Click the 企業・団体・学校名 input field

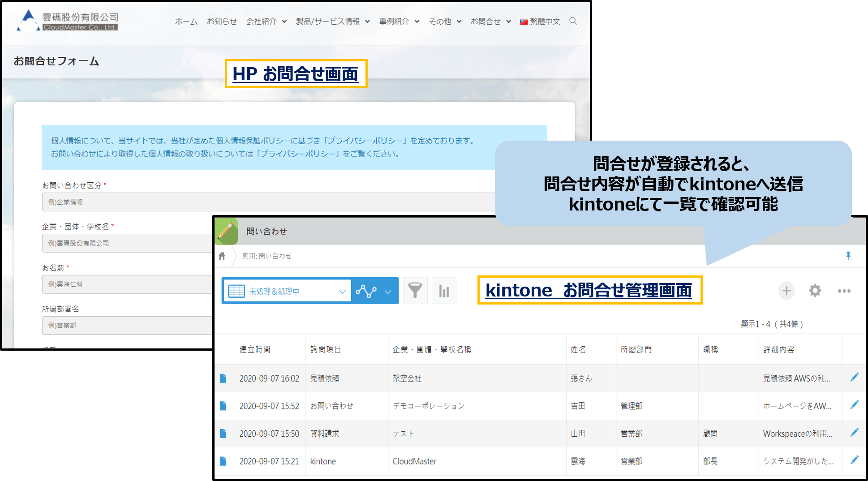point(128,243)
